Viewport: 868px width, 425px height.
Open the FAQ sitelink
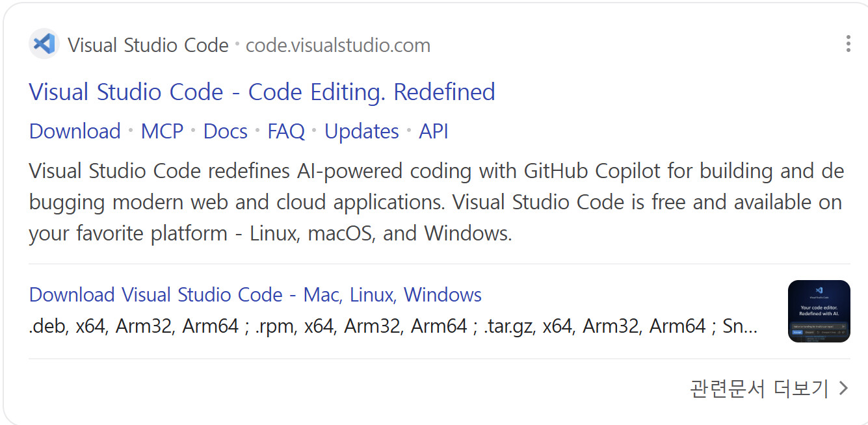pyautogui.click(x=286, y=131)
